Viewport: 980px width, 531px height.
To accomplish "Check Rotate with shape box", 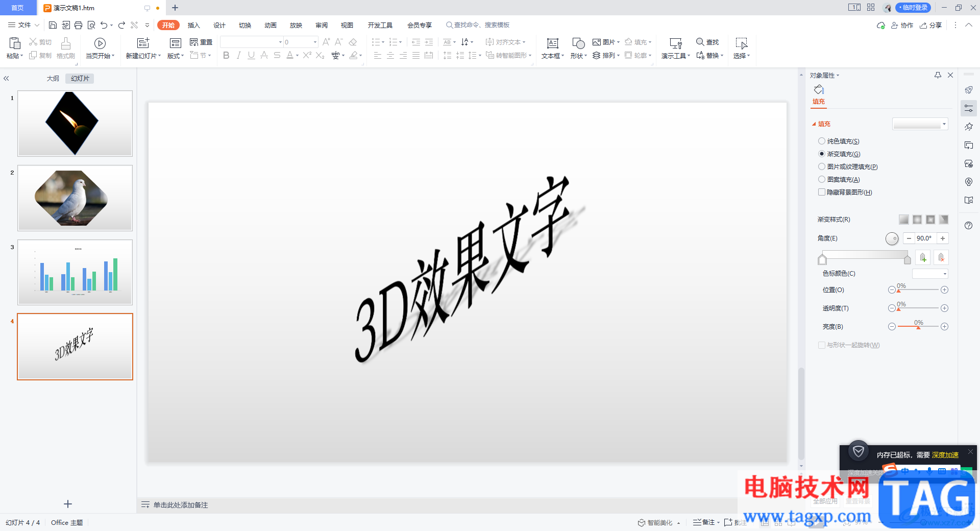I will tap(822, 345).
